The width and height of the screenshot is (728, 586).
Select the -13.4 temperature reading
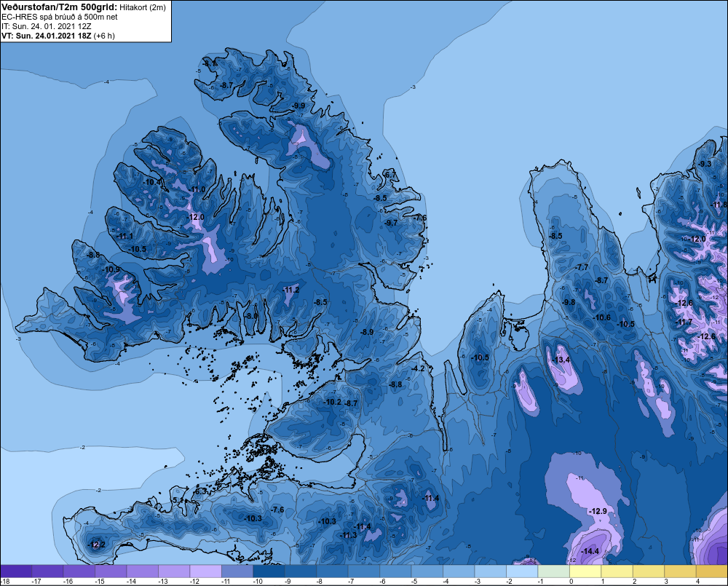[x=561, y=360]
